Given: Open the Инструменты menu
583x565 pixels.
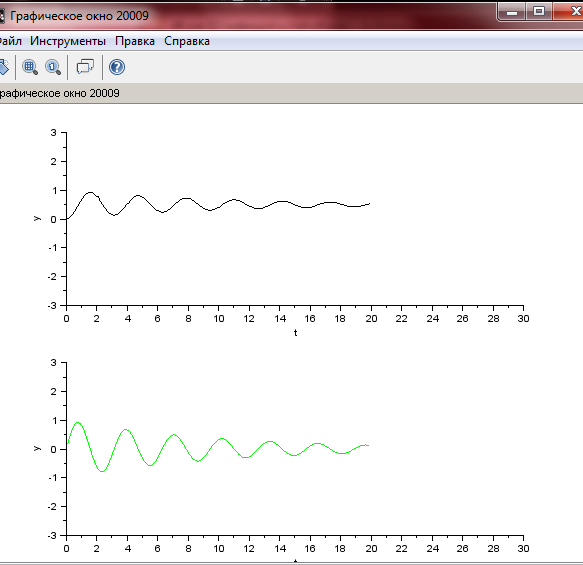Looking at the screenshot, I should point(68,41).
